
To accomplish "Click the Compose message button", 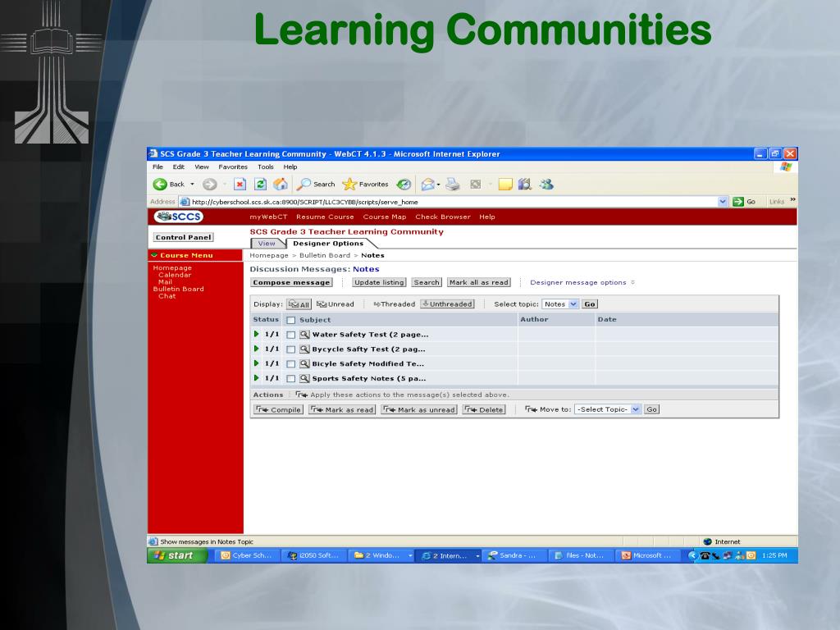I will [x=291, y=282].
